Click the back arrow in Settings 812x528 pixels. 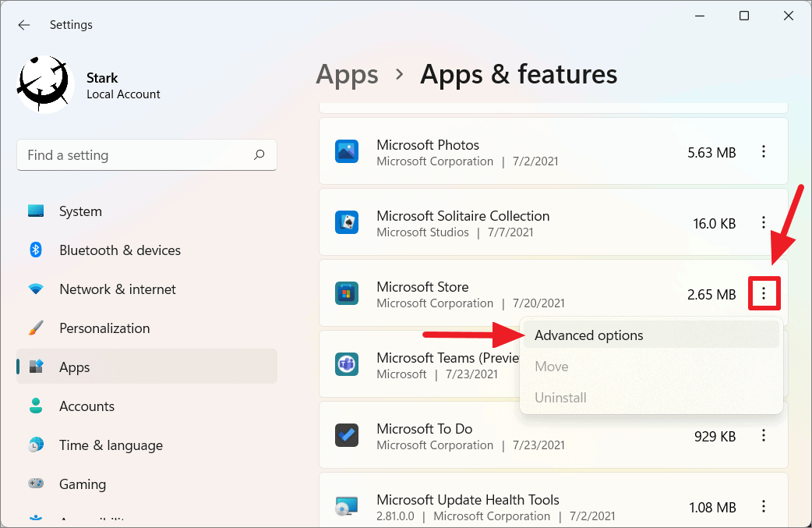click(x=23, y=24)
